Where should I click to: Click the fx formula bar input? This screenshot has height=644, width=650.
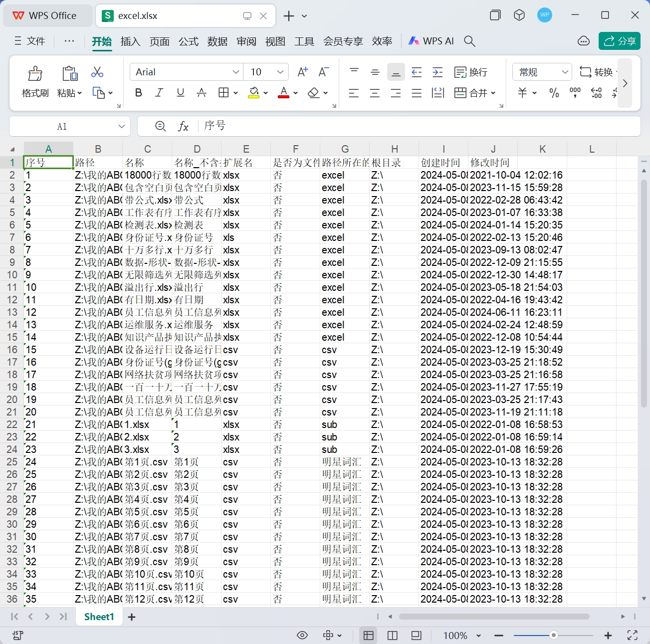pyautogui.click(x=183, y=126)
